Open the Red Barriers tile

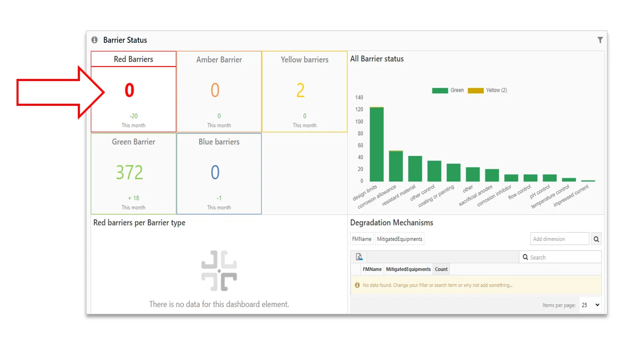click(134, 92)
